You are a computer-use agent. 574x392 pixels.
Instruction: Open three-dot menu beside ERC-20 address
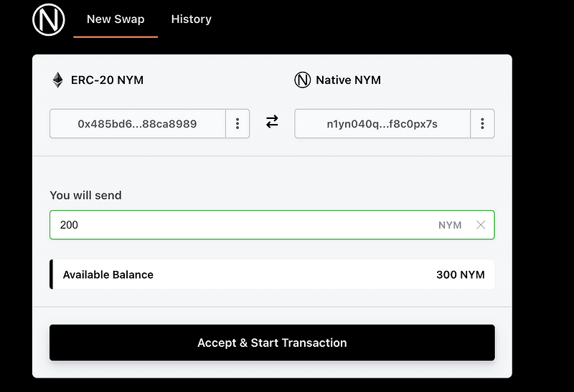click(x=237, y=124)
